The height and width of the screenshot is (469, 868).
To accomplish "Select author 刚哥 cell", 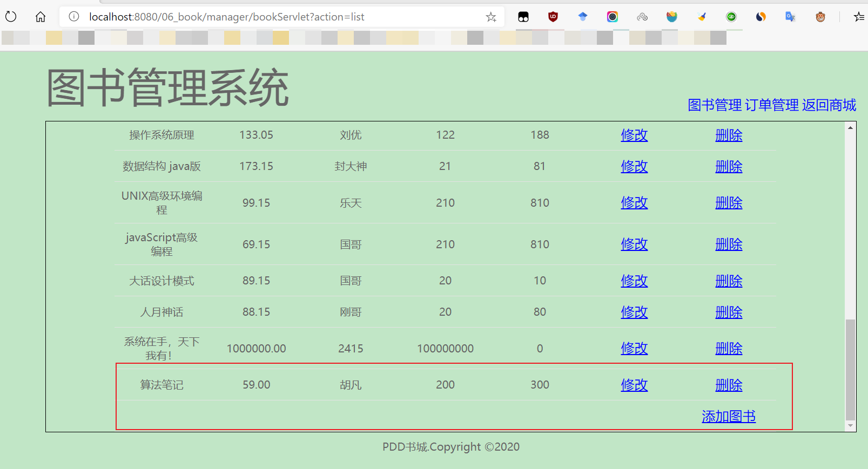I will (351, 312).
